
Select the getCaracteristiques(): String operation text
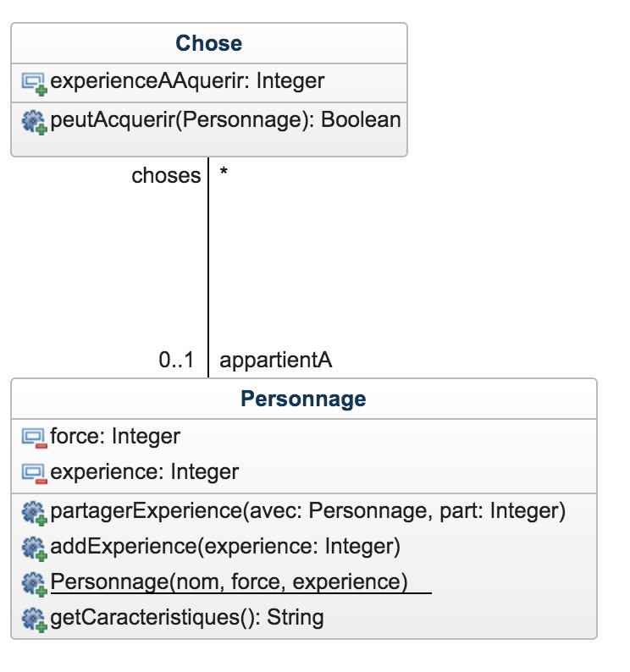coord(187,618)
